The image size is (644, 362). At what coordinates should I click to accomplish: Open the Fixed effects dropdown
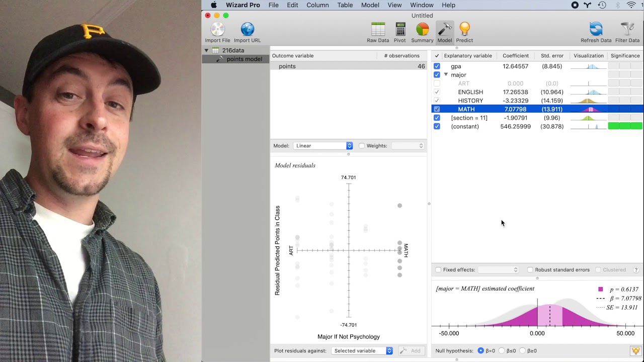[x=498, y=270]
